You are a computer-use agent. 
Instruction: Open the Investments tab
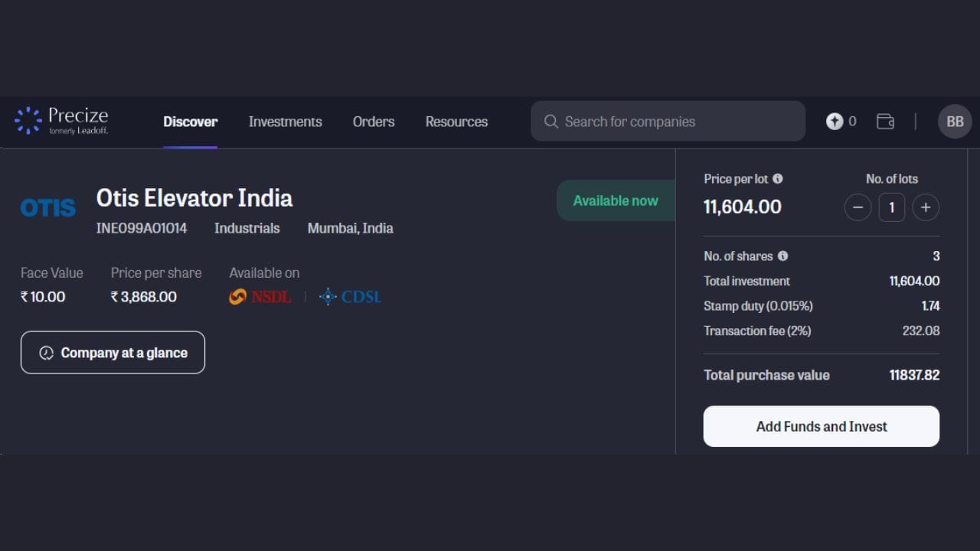click(x=285, y=122)
